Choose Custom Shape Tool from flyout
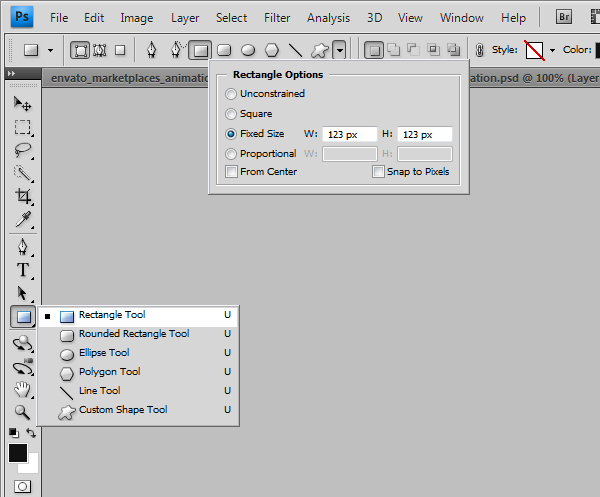 pos(138,411)
